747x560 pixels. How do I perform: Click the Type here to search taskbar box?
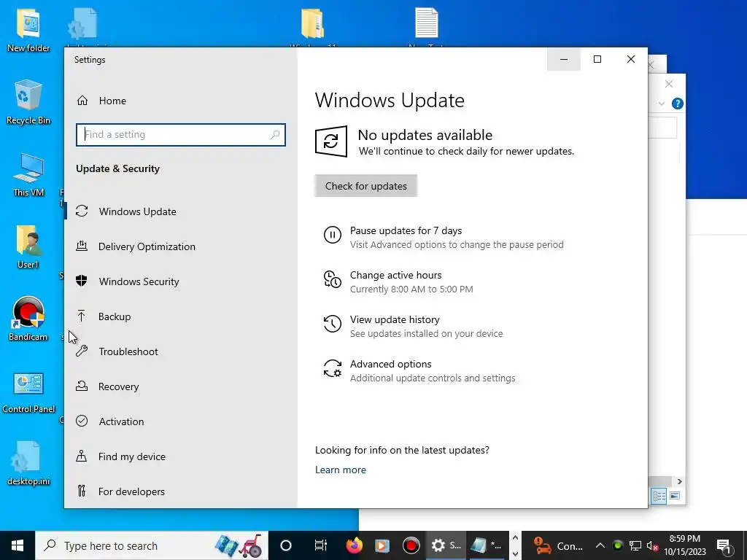point(152,545)
